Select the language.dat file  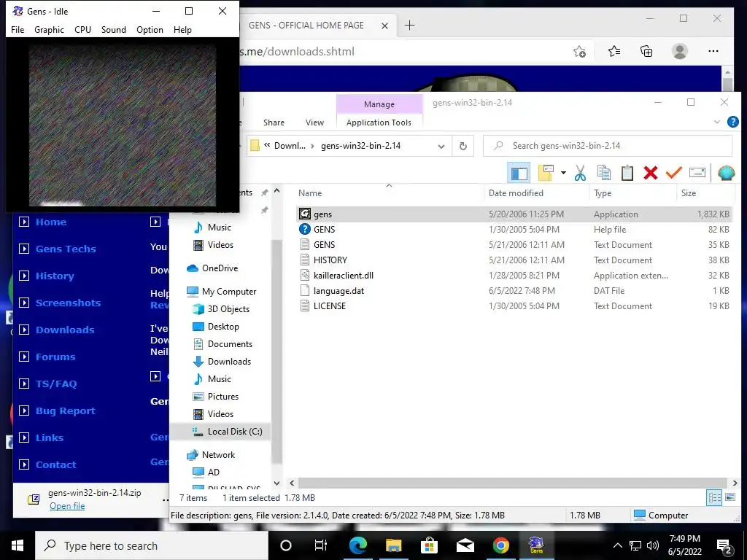[514, 290]
